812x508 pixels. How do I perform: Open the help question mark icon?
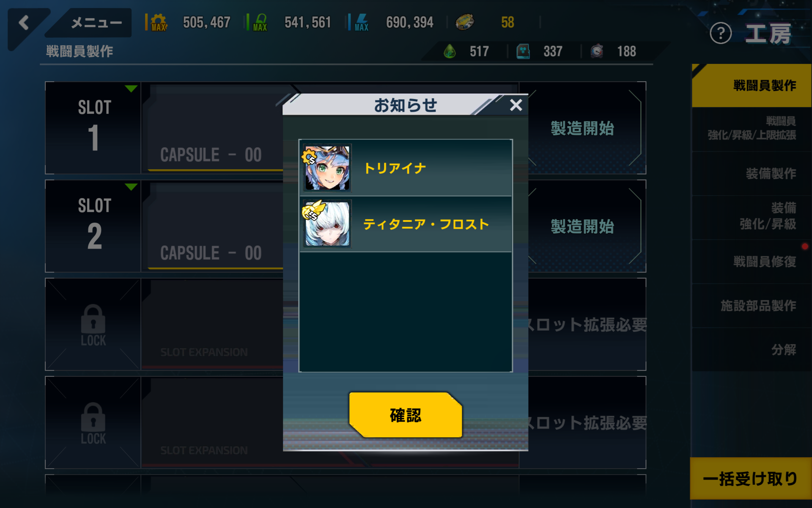(x=721, y=33)
